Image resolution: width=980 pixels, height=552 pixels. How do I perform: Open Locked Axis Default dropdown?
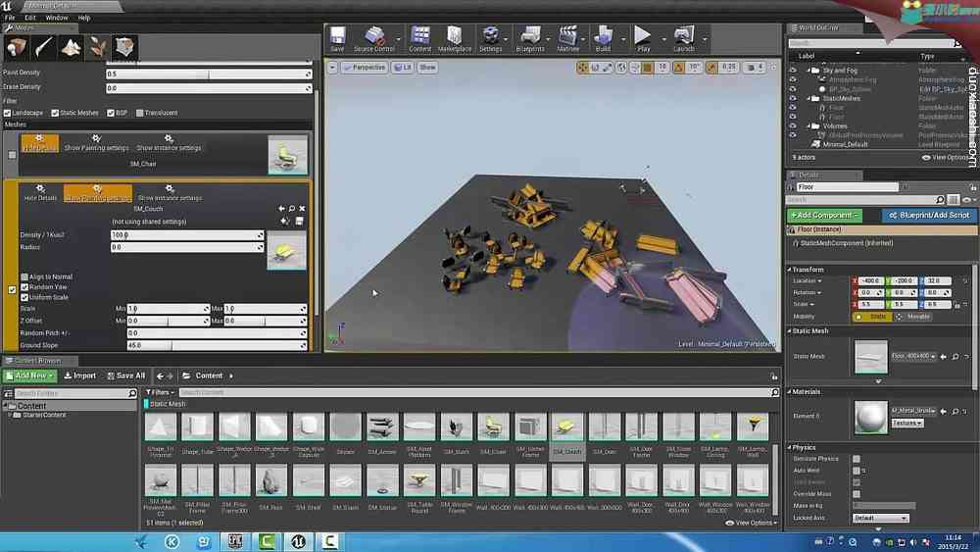tap(880, 519)
